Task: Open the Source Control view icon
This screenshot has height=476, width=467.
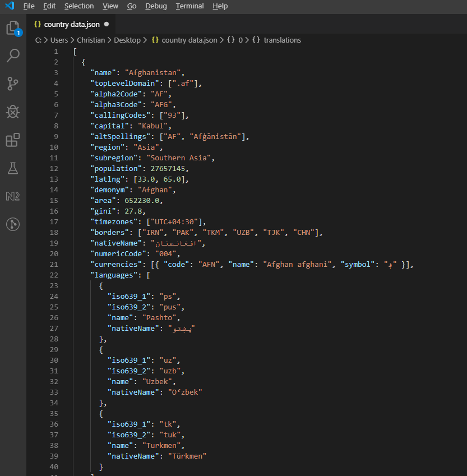Action: pos(13,84)
